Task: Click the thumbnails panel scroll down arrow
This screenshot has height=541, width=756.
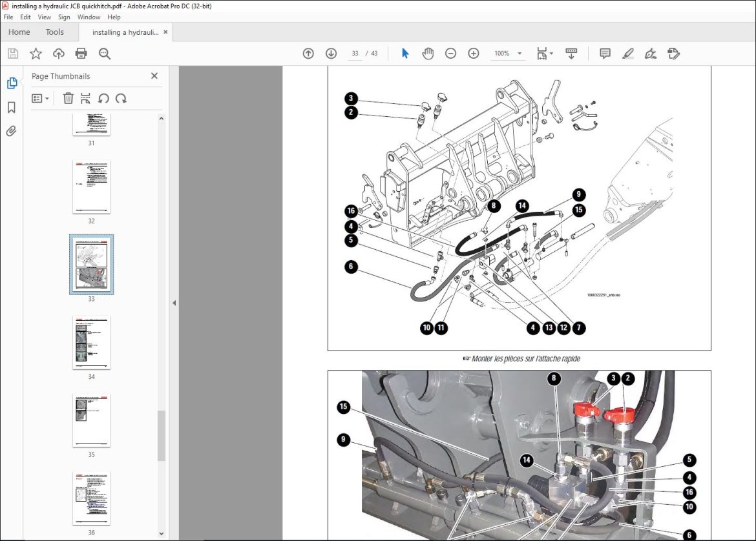Action: pos(162,533)
